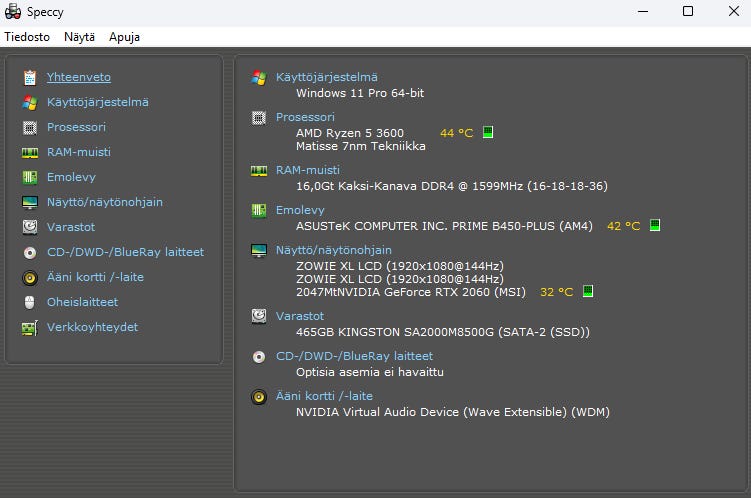
Task: Click the Prosessori chip icon in sidebar
Action: (x=29, y=127)
